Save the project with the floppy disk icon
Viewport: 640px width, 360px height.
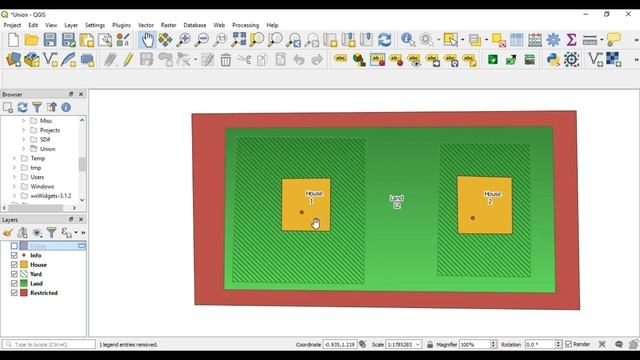[50, 40]
